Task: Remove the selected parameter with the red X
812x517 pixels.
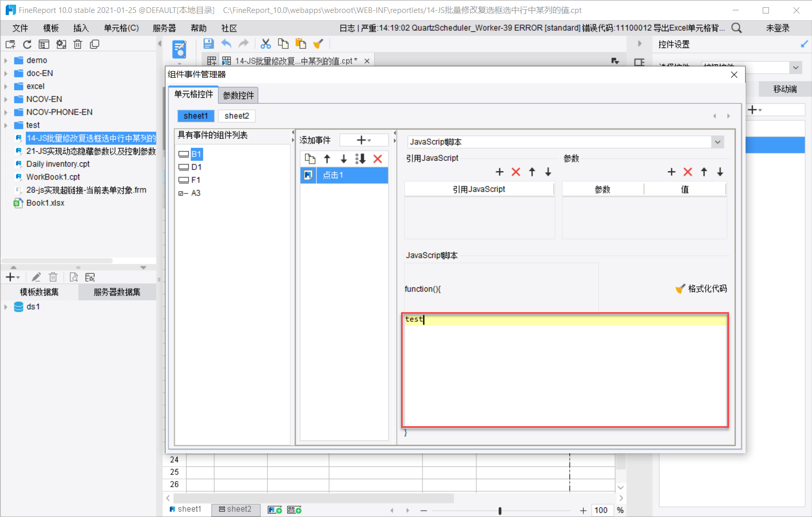Action: pyautogui.click(x=687, y=172)
